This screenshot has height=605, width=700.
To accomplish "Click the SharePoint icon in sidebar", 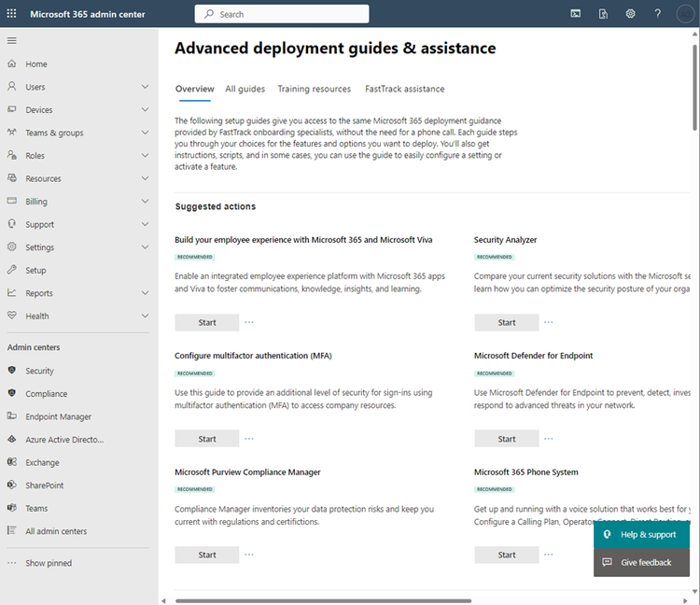I will 12,485.
